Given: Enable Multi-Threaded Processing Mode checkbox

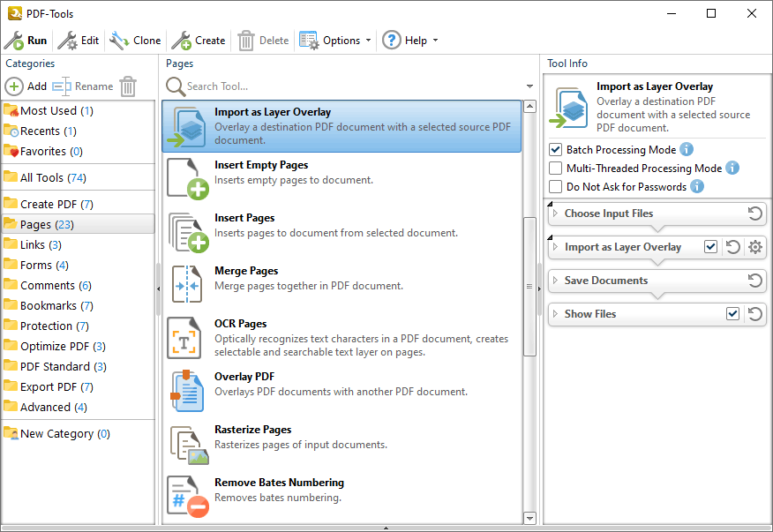Looking at the screenshot, I should pos(556,169).
